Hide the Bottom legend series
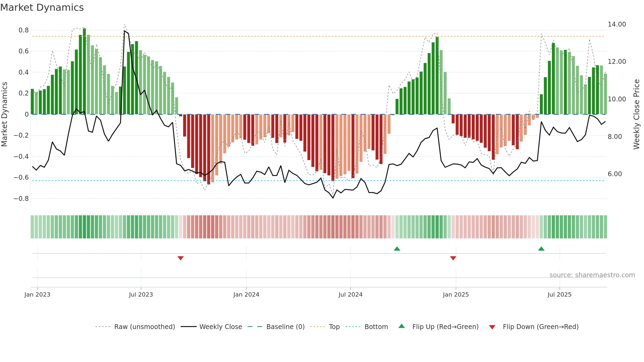This screenshot has height=362, width=644. (367, 327)
